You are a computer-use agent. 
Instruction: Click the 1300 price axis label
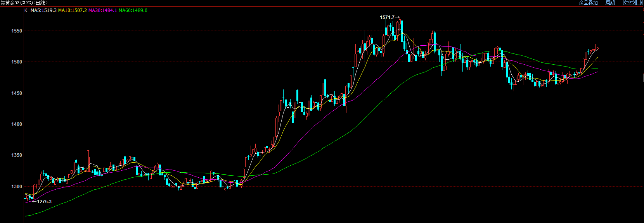[17, 187]
